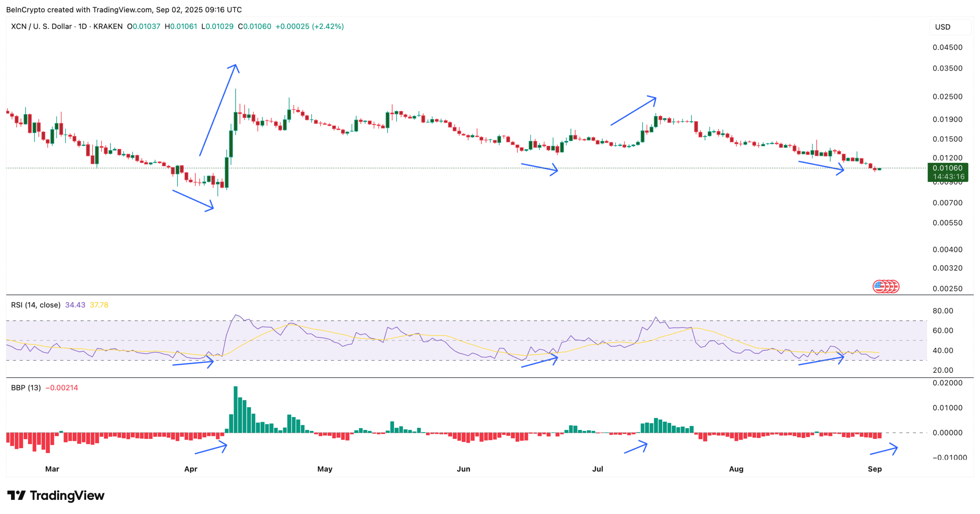Open the KRAKEN exchange label
Screen dimensions: 980x514
tap(108, 26)
